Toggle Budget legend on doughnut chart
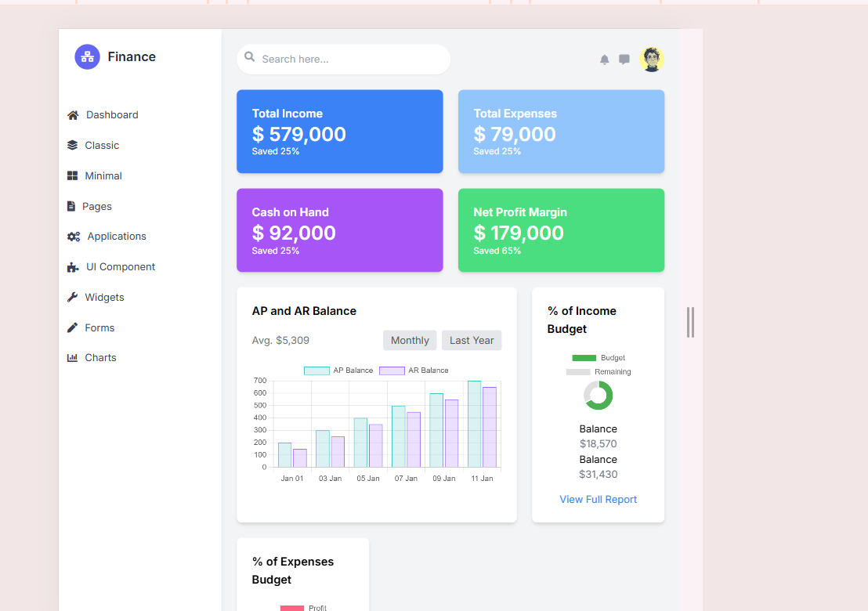Image resolution: width=868 pixels, height=611 pixels. coord(598,358)
